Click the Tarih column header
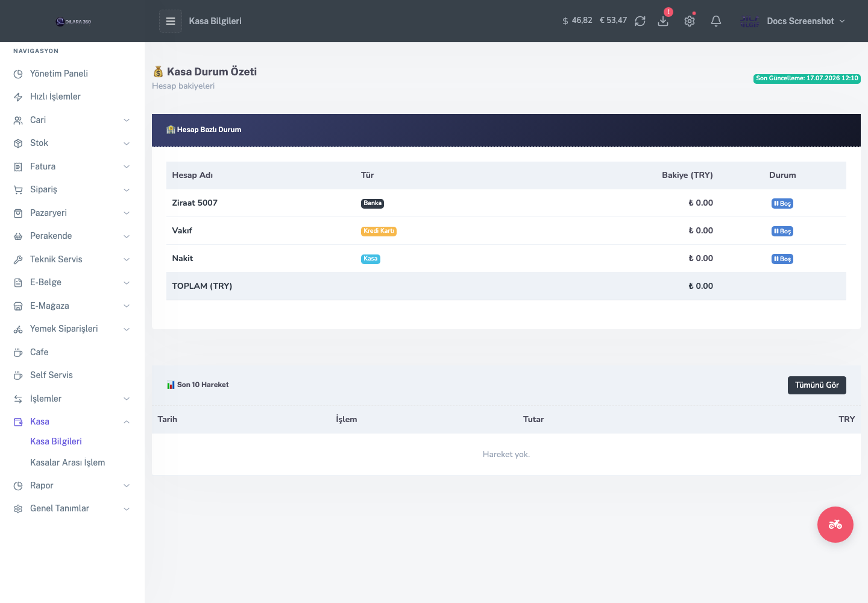 pos(168,419)
